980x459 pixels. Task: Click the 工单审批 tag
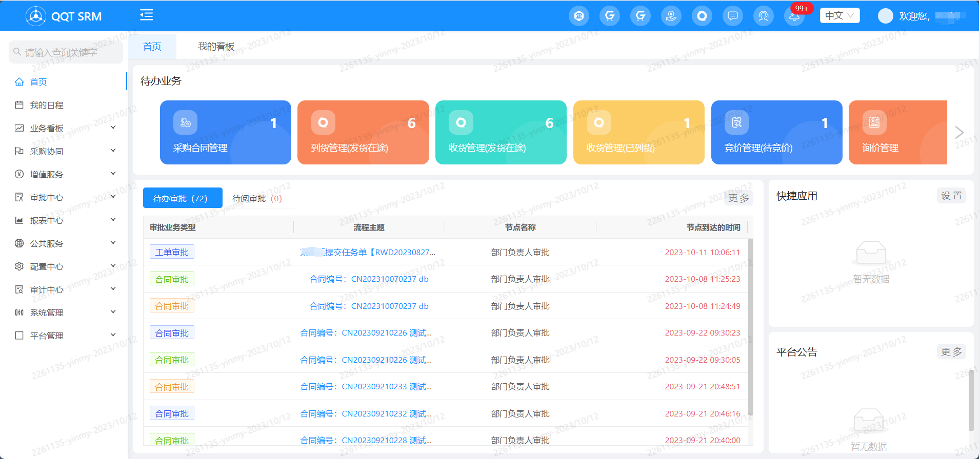172,252
